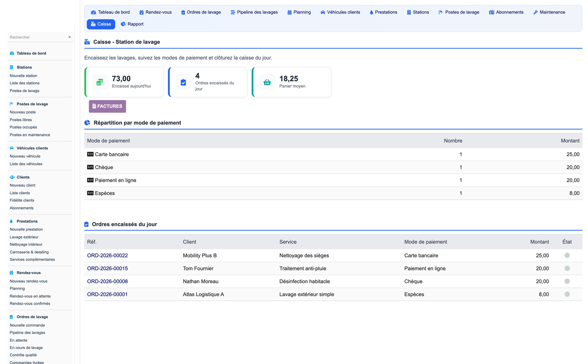Click status indicator for ORD-2026-00001
The image size is (588, 364).
pyautogui.click(x=567, y=294)
